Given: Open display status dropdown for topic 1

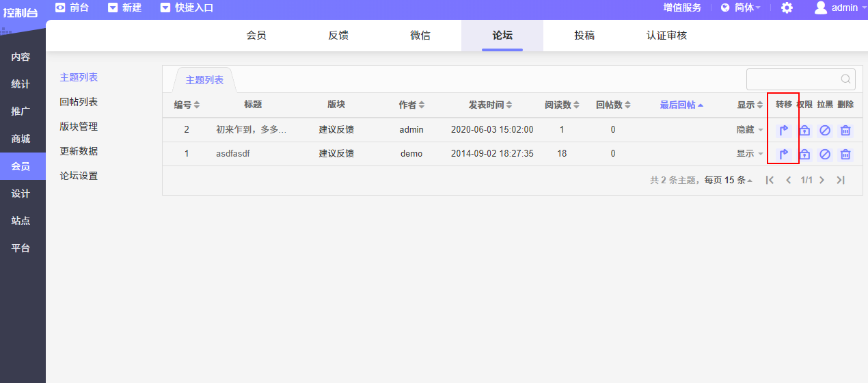Looking at the screenshot, I should tap(750, 154).
